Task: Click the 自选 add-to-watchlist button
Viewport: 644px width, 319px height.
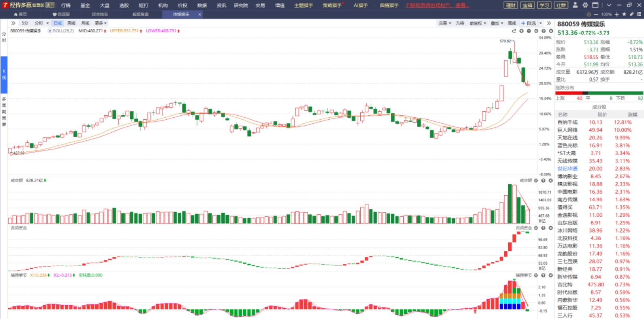Action: (x=529, y=23)
